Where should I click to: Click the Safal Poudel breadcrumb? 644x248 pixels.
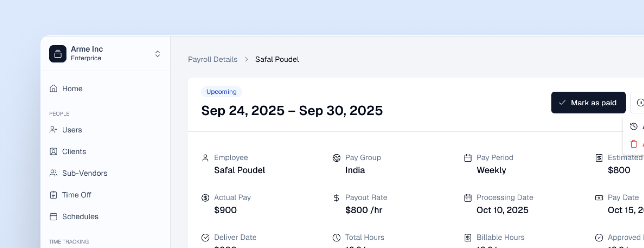coord(277,59)
